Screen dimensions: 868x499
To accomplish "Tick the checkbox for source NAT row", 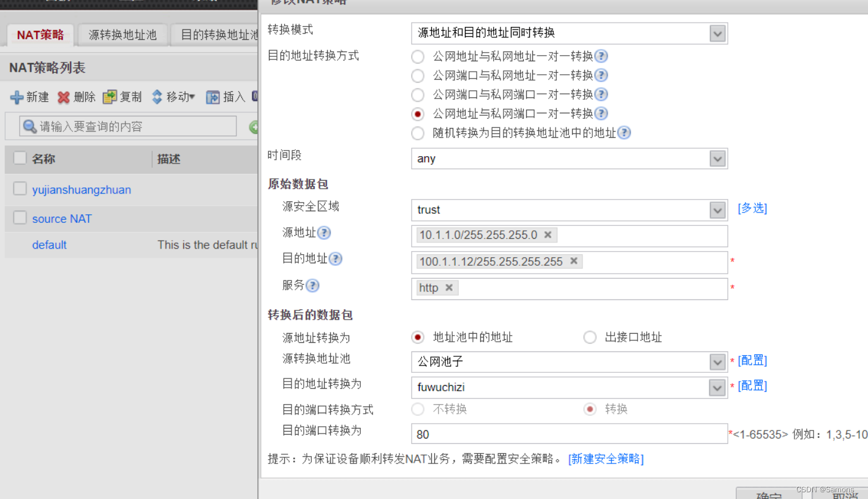I will coord(20,217).
